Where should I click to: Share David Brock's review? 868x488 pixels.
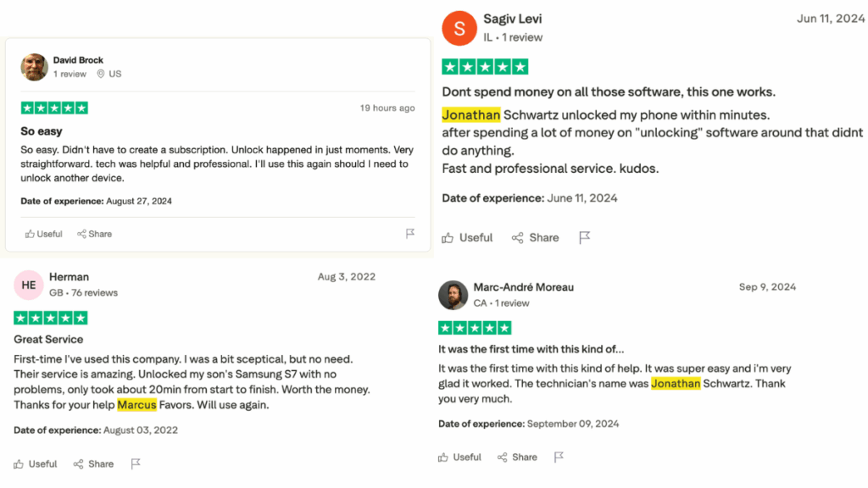(x=95, y=234)
